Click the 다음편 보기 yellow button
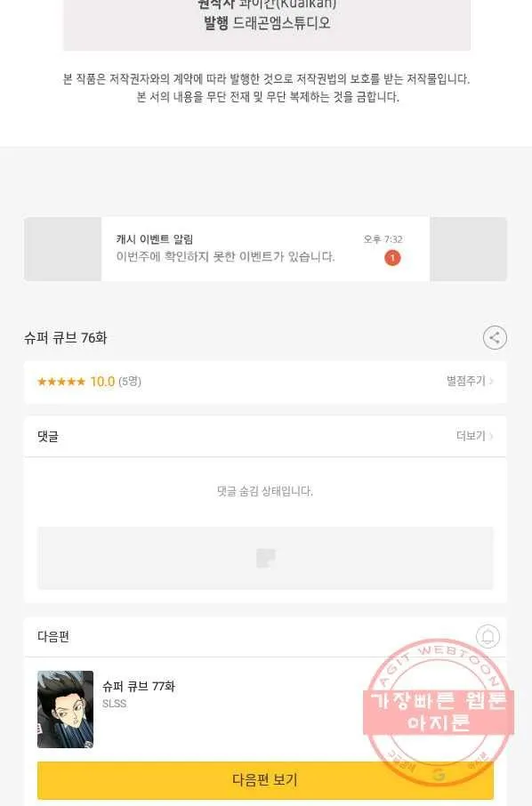This screenshot has width=532, height=806. point(265,780)
